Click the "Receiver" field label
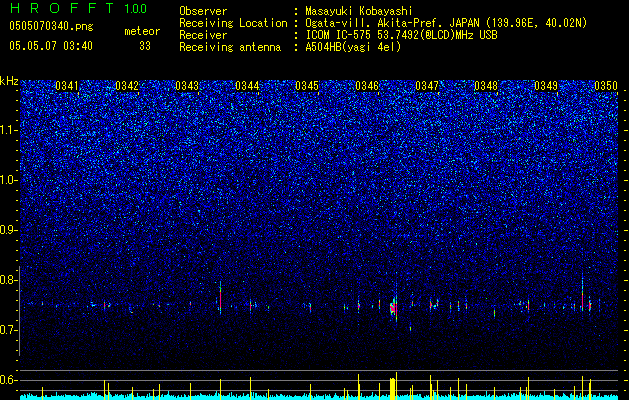Viewport: 629px width, 400px height. [203, 35]
